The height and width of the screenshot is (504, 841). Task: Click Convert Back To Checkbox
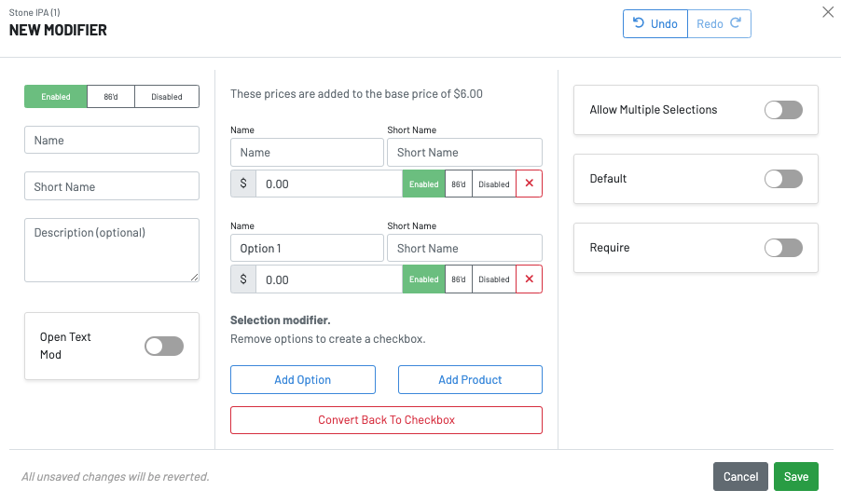(x=386, y=420)
